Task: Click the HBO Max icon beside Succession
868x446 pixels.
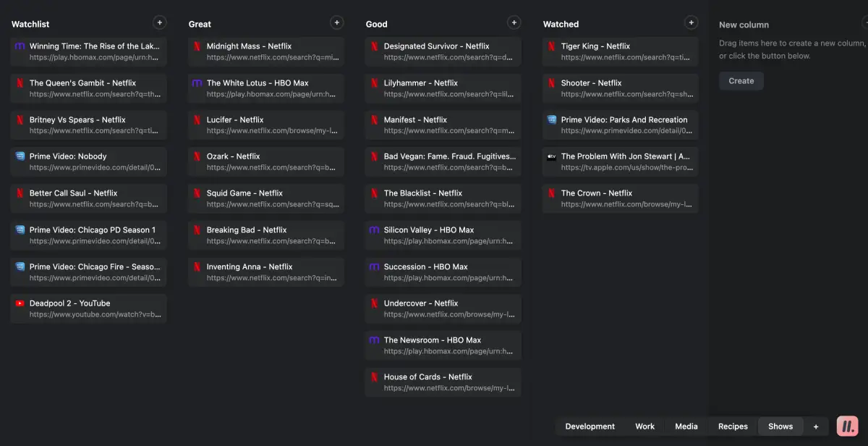Action: [375, 266]
